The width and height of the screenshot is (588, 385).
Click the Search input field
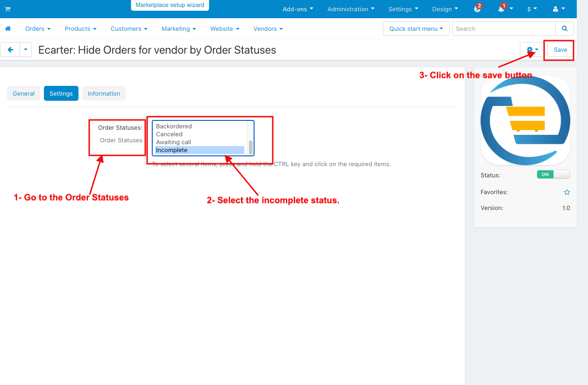(x=504, y=28)
